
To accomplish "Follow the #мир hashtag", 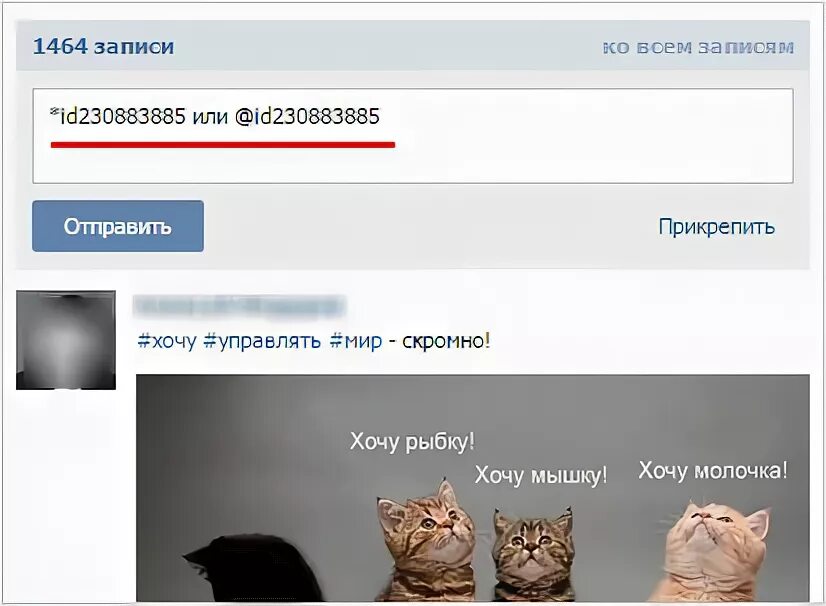I will (356, 341).
